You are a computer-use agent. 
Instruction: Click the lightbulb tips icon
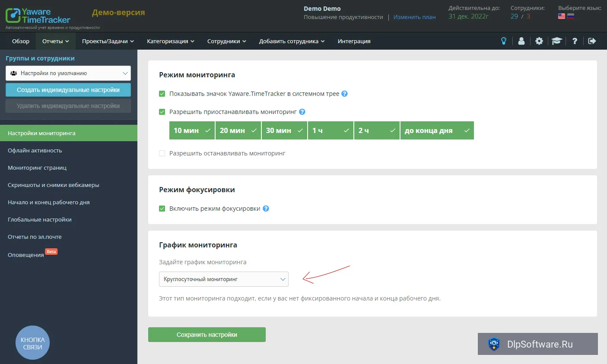click(504, 41)
